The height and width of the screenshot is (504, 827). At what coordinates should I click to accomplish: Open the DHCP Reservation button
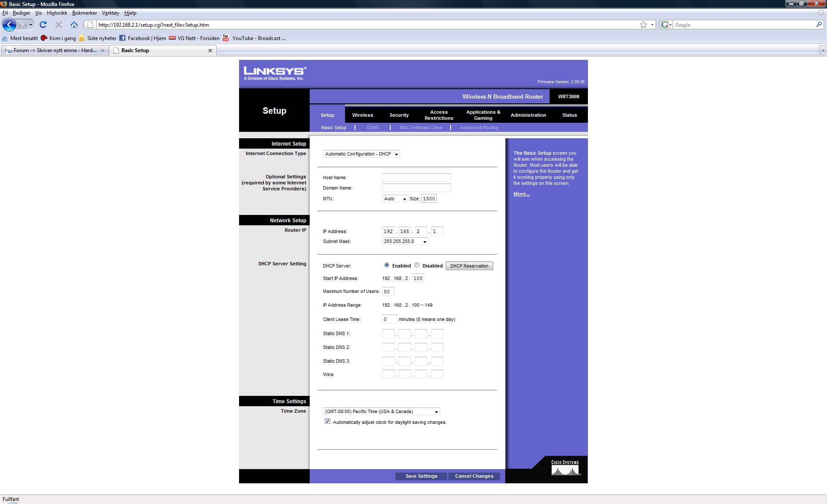[469, 266]
